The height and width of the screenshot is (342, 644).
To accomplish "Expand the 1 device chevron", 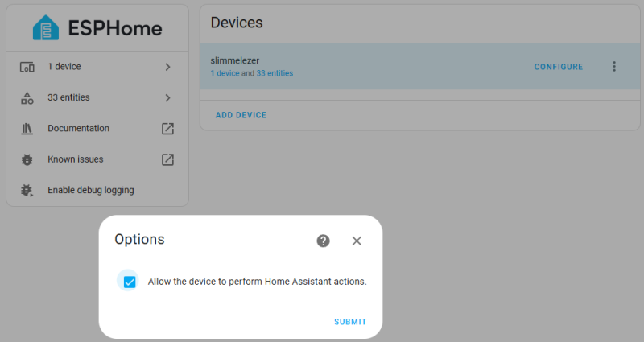I will 167,67.
